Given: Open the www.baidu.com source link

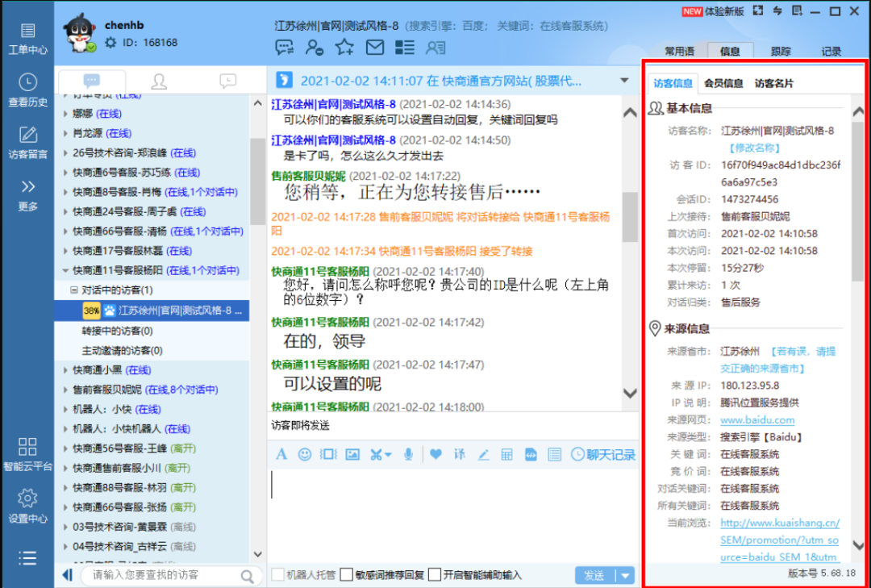Looking at the screenshot, I should click(756, 419).
